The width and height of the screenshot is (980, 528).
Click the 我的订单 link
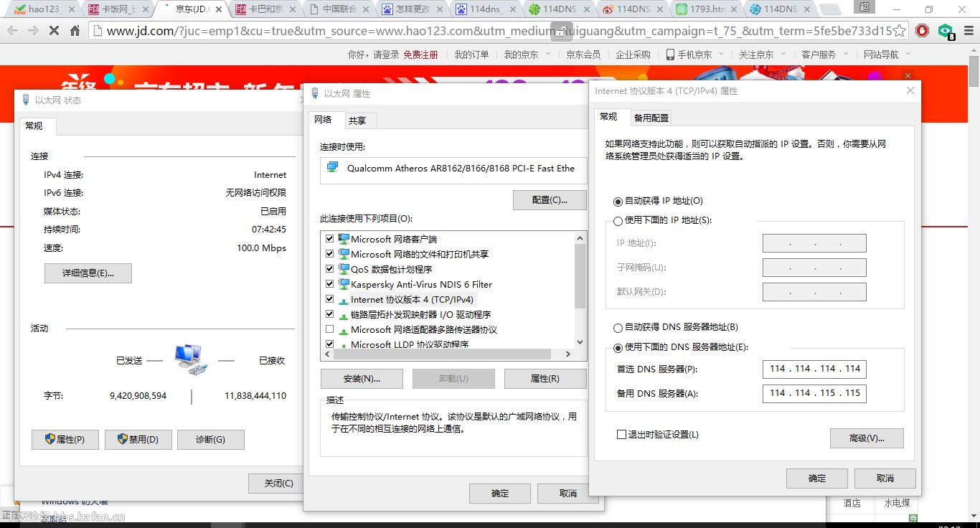pos(471,55)
